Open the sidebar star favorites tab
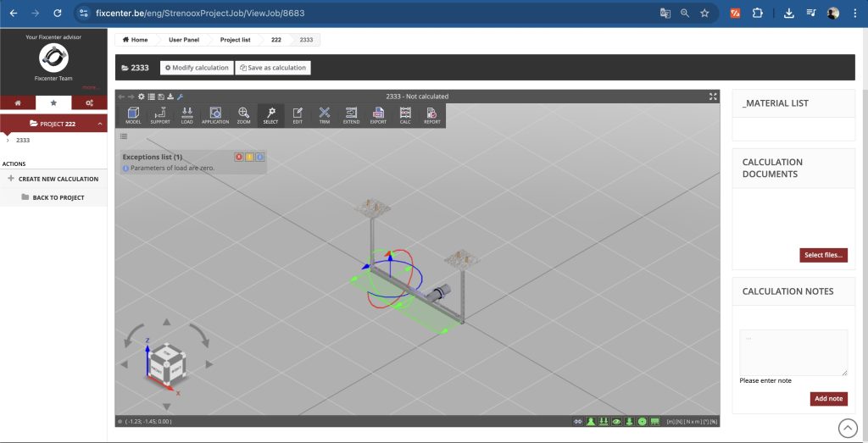868x443 pixels. point(53,102)
